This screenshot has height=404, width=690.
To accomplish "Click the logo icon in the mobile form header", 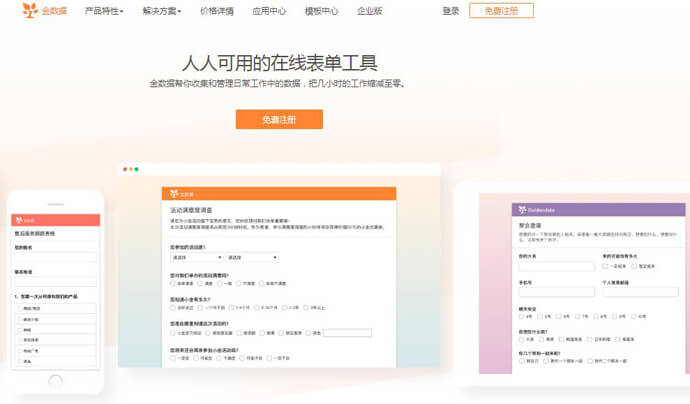I will [18, 219].
